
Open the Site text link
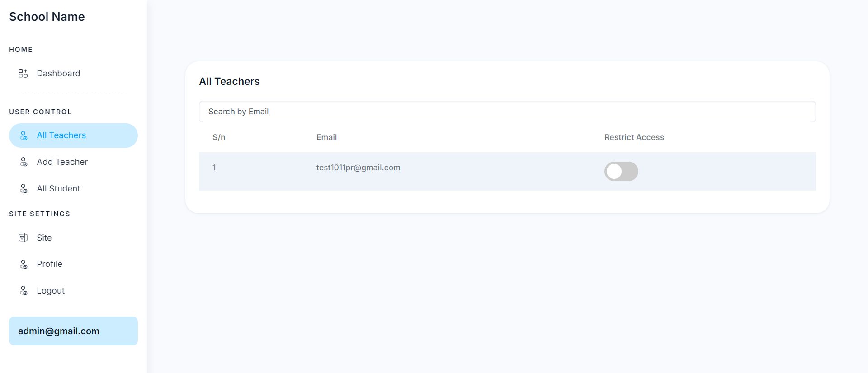(x=44, y=238)
